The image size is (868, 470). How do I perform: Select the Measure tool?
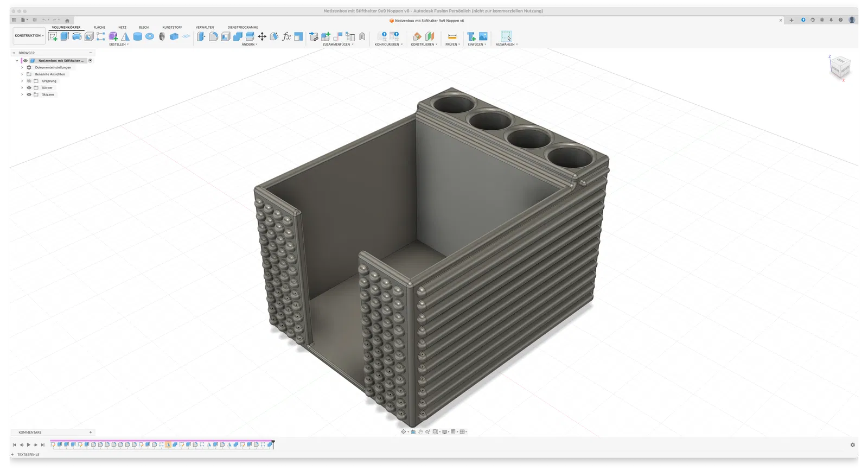[452, 36]
